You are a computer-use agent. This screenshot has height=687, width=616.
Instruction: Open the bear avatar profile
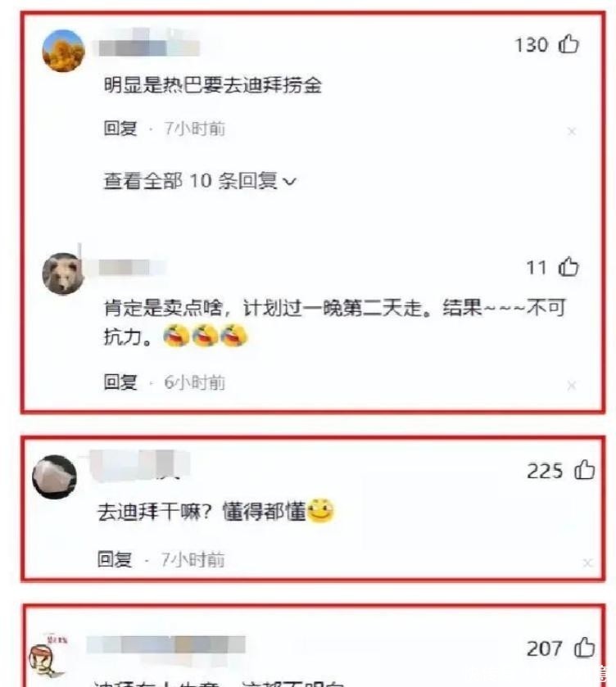coord(63,273)
